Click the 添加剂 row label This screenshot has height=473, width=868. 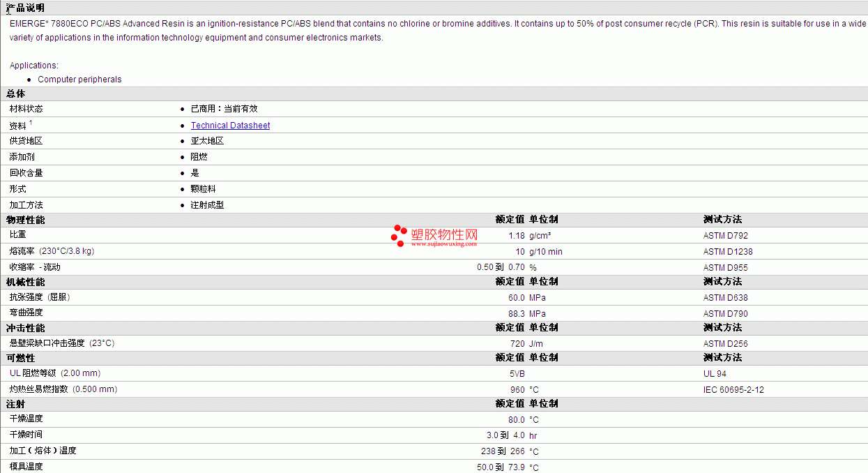click(22, 157)
